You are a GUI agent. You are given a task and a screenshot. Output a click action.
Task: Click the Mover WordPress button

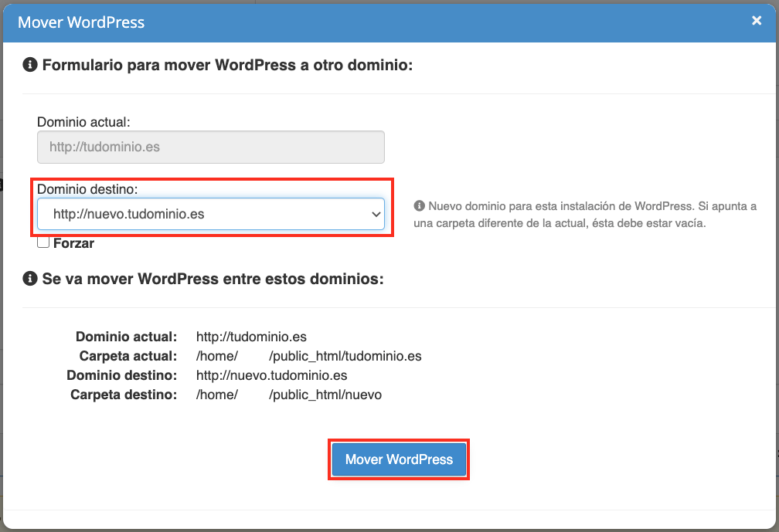click(x=399, y=459)
